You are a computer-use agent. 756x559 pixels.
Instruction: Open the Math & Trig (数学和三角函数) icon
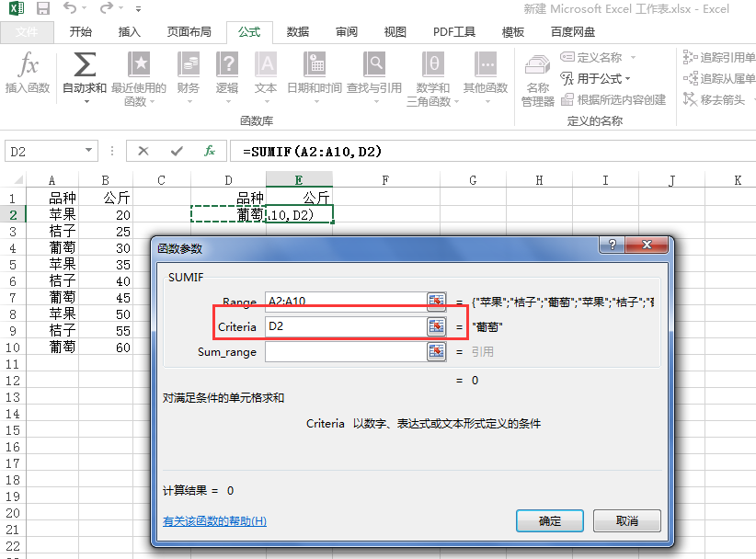(433, 64)
